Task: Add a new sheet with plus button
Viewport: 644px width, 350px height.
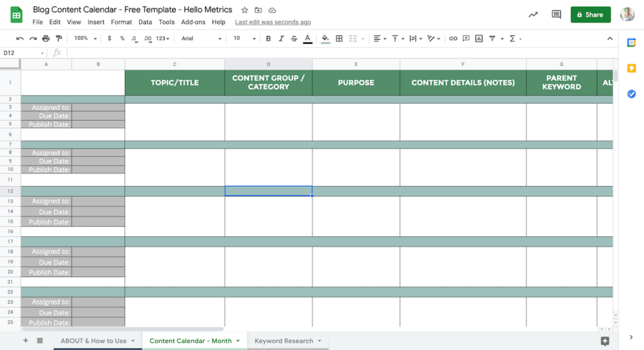Action: [25, 341]
